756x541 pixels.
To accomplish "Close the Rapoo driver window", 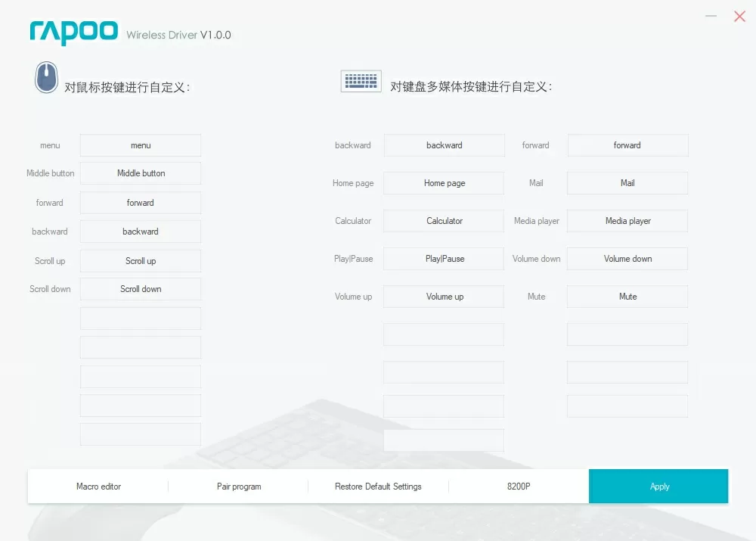I will click(x=739, y=16).
